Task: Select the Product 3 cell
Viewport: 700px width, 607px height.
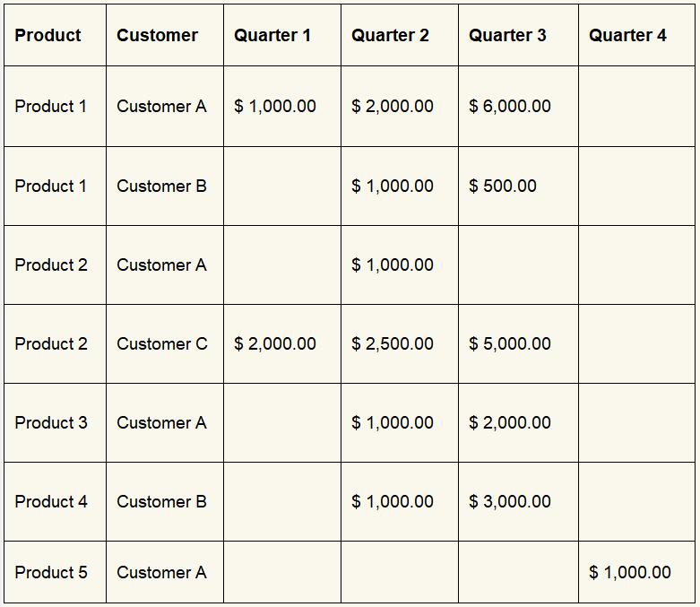Action: coord(51,422)
